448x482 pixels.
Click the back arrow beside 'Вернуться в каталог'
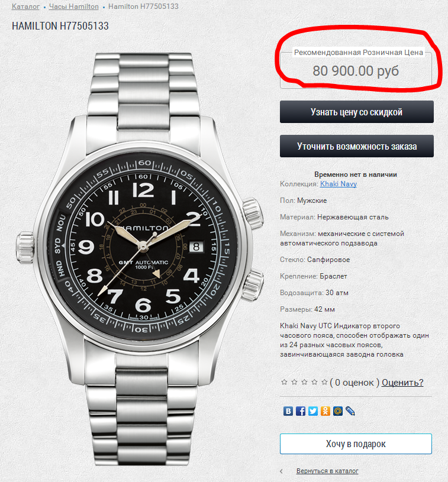point(281,471)
